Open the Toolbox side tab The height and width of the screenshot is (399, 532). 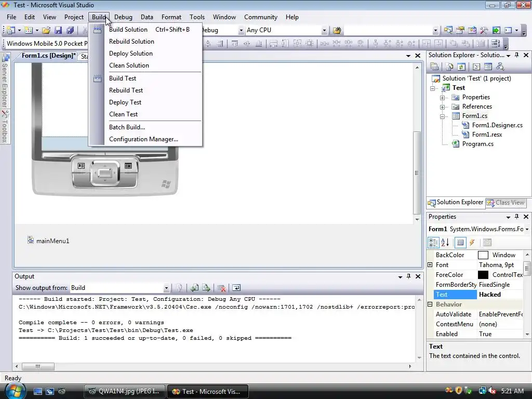(5, 127)
